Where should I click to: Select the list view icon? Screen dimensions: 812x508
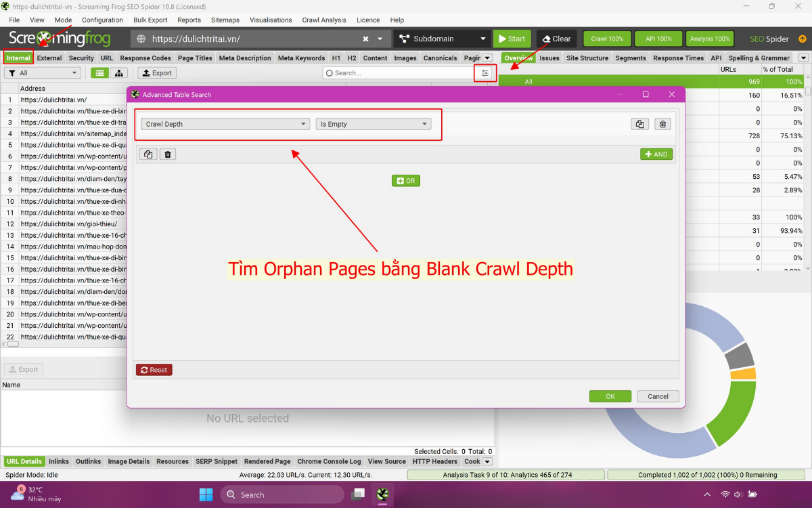coord(99,72)
